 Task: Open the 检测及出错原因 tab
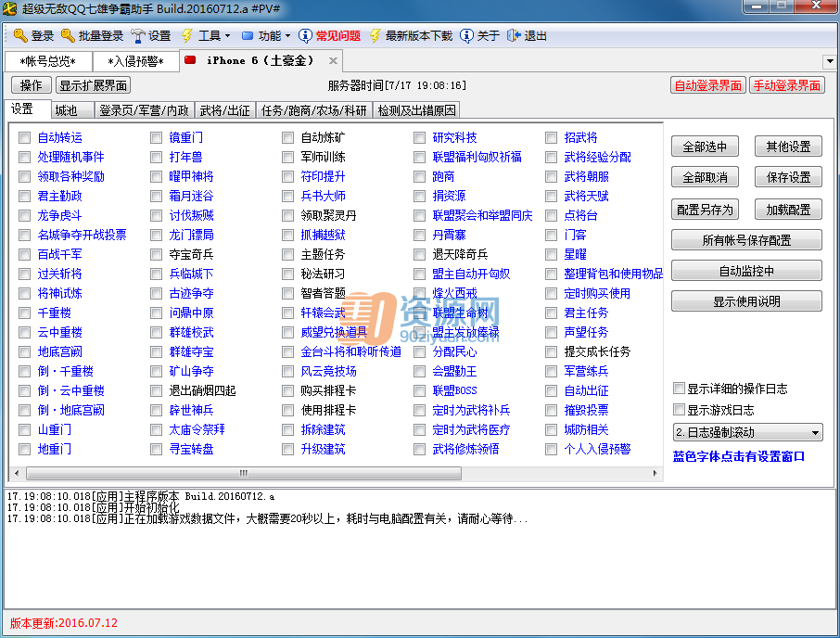[x=417, y=110]
